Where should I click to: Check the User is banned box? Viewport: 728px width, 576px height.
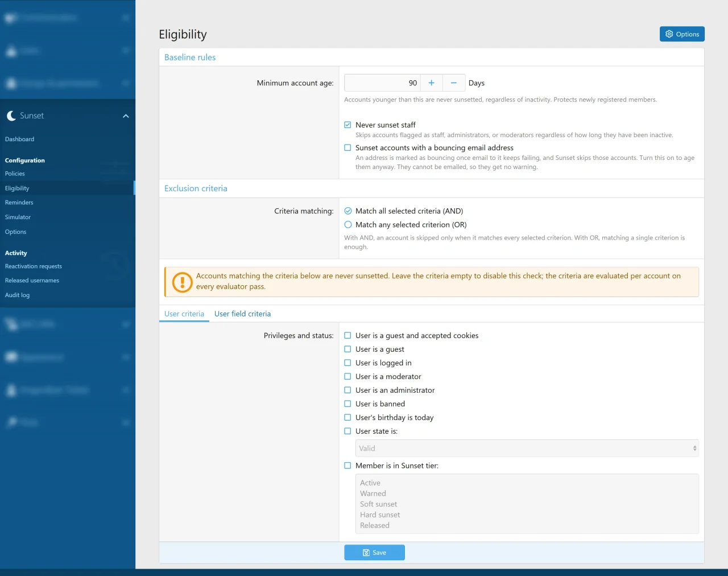[348, 404]
